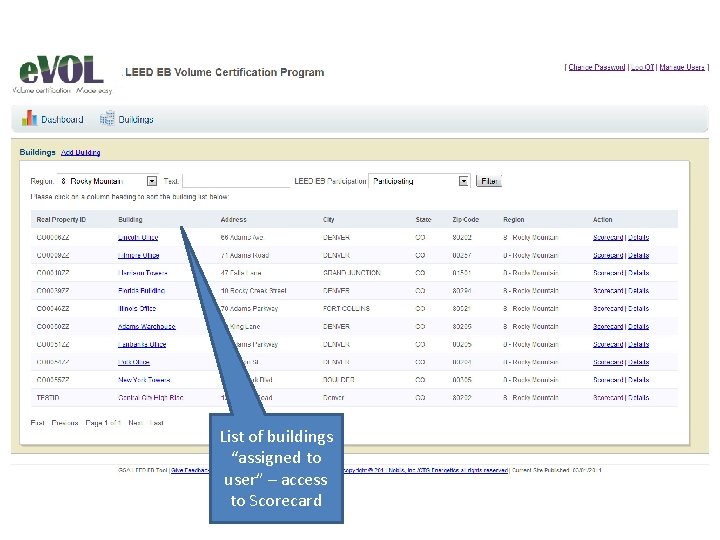Open the Manage Users link

pyautogui.click(x=682, y=67)
